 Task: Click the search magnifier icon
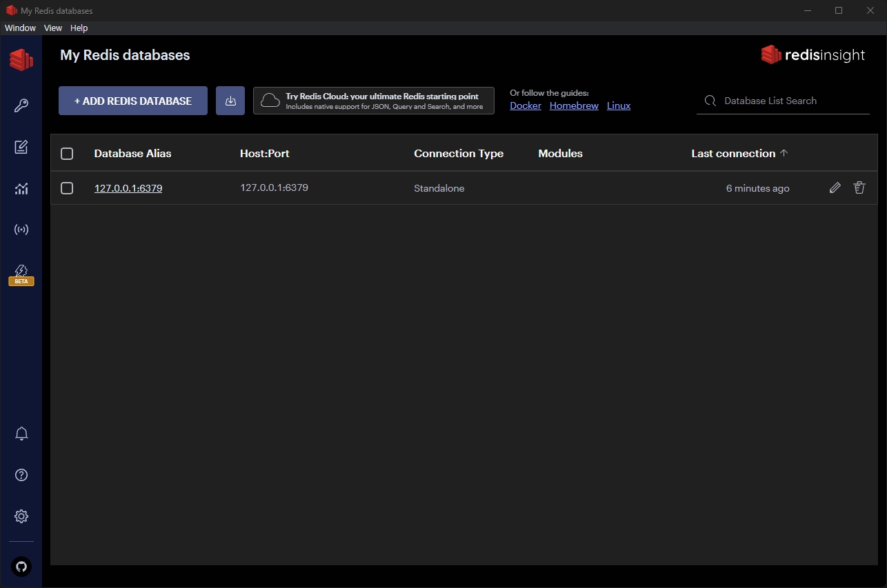pos(710,101)
